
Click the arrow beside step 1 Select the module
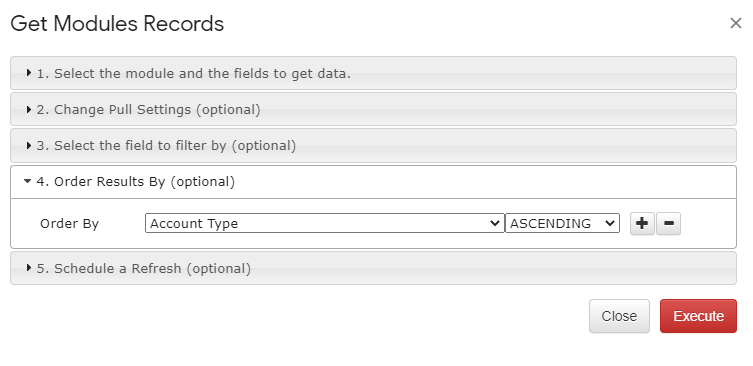tap(29, 73)
